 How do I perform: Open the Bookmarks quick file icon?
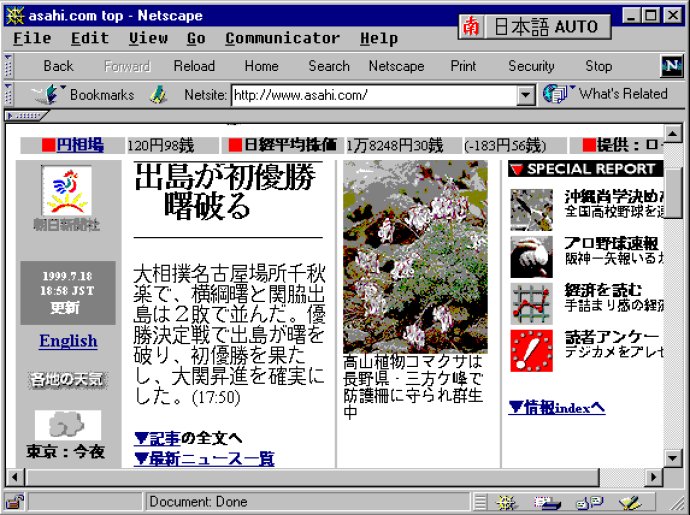tap(49, 94)
